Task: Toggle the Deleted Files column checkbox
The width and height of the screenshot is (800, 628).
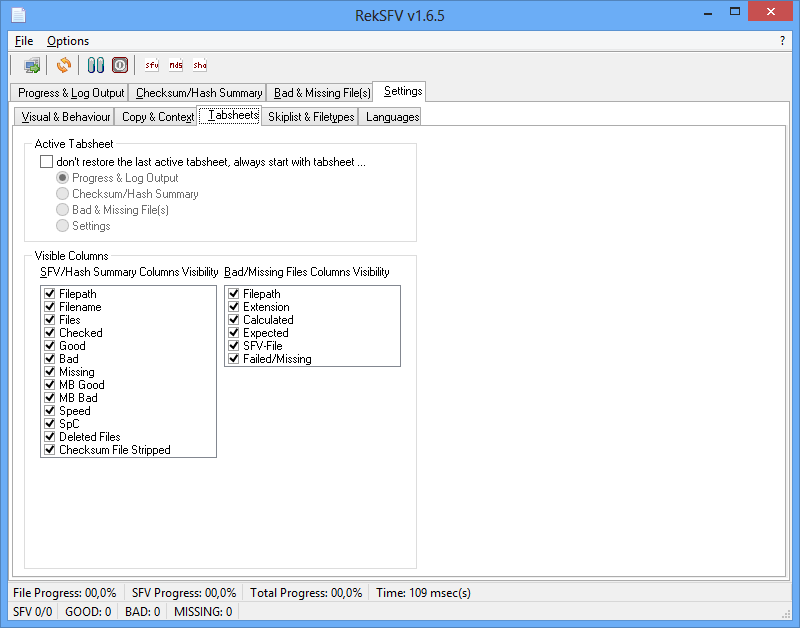Action: click(x=49, y=437)
